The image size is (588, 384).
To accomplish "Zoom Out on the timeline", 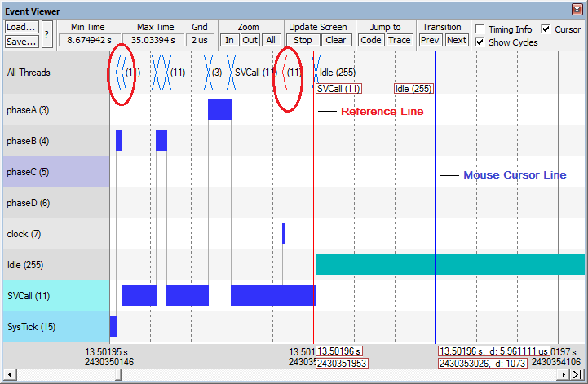I will (250, 40).
